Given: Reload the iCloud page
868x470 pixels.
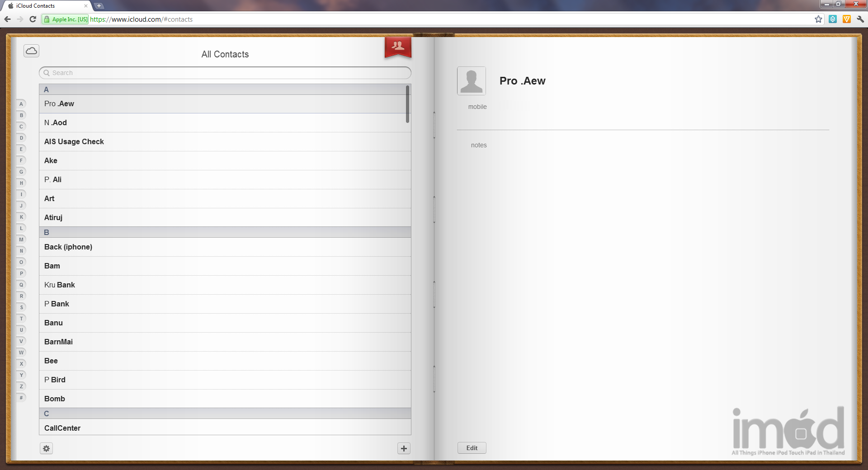Looking at the screenshot, I should click(33, 19).
